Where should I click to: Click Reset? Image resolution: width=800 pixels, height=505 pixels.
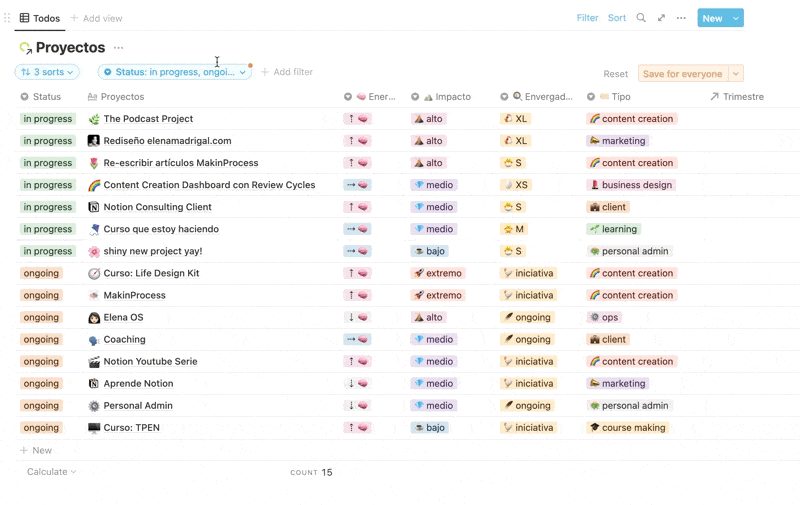[x=615, y=74]
